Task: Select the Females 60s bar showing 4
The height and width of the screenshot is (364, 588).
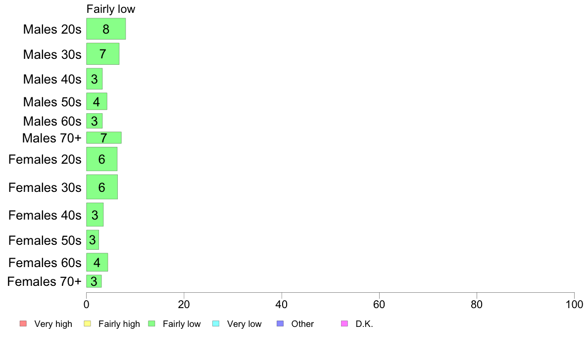Action: click(x=97, y=263)
